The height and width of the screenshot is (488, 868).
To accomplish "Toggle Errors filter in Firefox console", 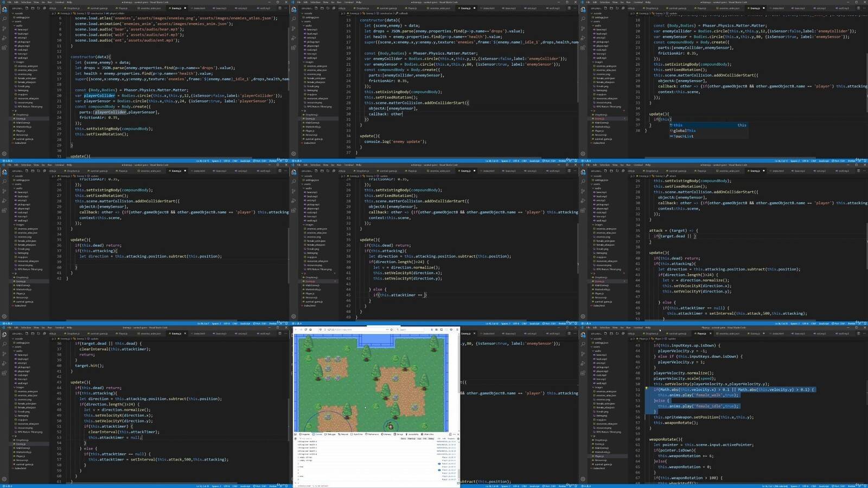I will click(x=404, y=439).
